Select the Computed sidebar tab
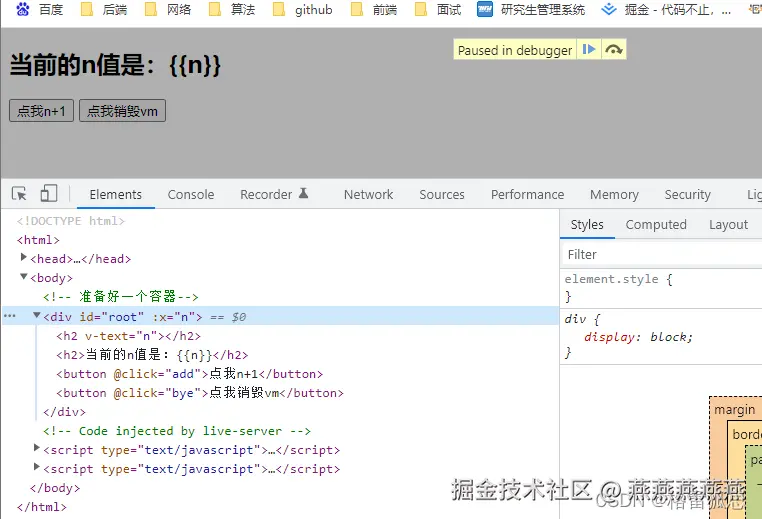This screenshot has height=519, width=762. (x=656, y=225)
